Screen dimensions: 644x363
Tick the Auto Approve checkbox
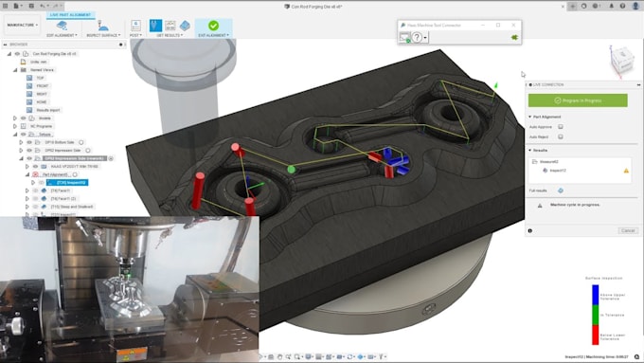(561, 127)
